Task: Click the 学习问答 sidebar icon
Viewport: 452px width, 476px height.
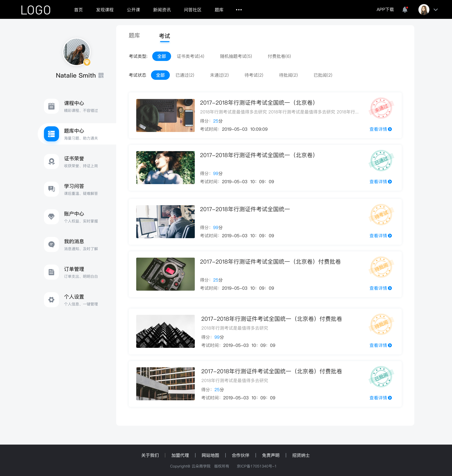Action: [51, 189]
